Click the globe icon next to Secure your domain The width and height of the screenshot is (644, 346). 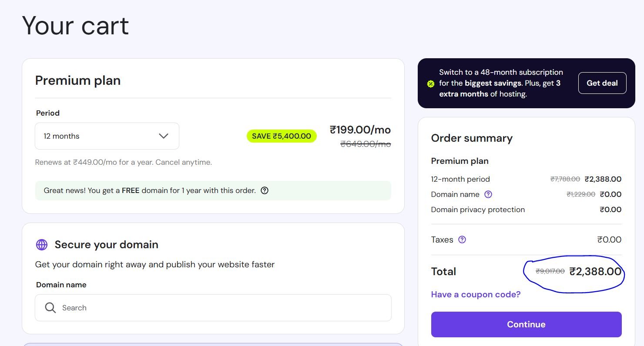click(42, 245)
